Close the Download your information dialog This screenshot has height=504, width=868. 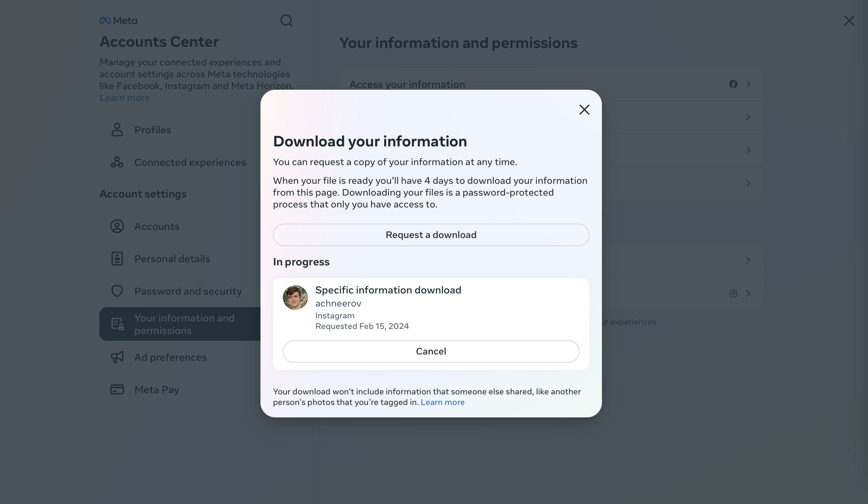[x=584, y=110]
